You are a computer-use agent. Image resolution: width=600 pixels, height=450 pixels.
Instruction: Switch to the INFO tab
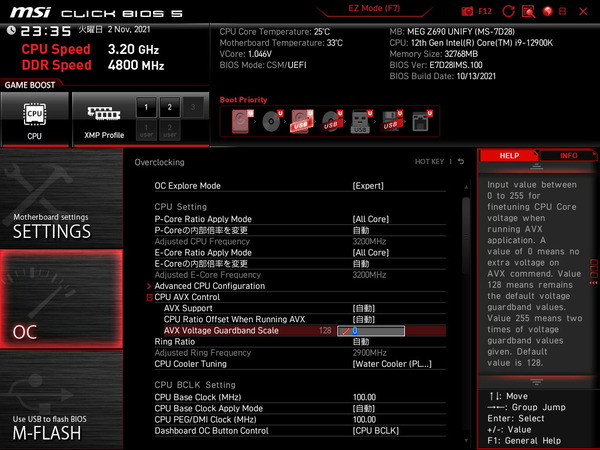(569, 156)
